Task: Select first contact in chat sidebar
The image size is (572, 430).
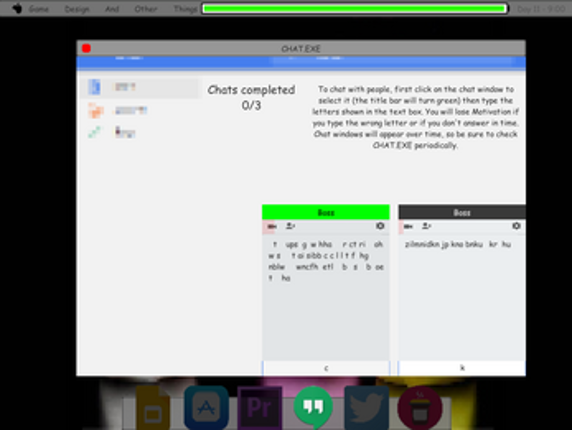Action: (x=140, y=87)
